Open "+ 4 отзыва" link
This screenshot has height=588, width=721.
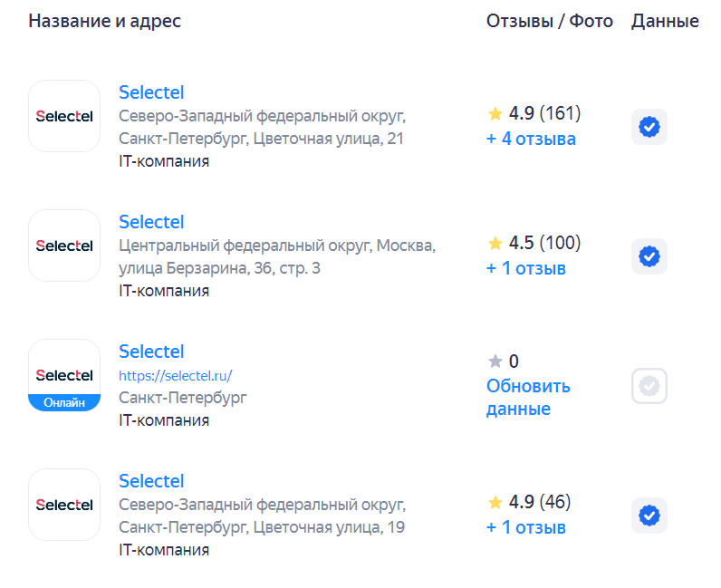pyautogui.click(x=531, y=139)
